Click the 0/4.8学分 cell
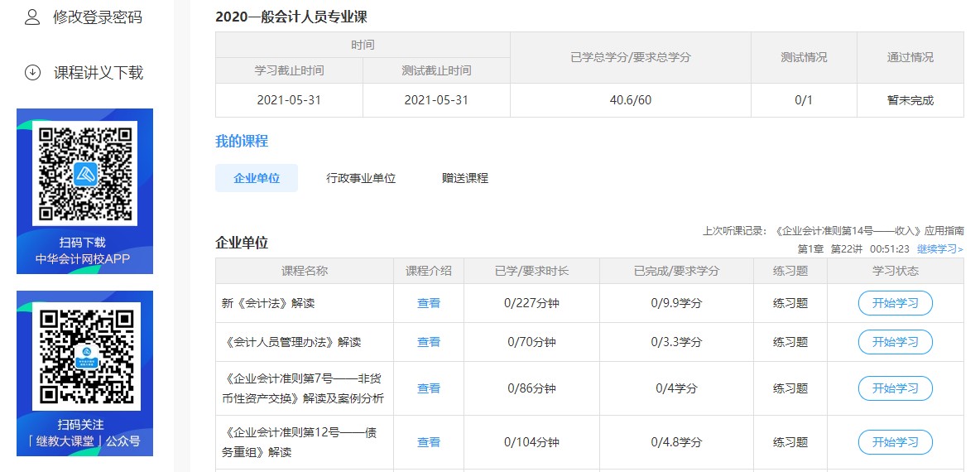Screen dimensions: 980x472 point(676,442)
